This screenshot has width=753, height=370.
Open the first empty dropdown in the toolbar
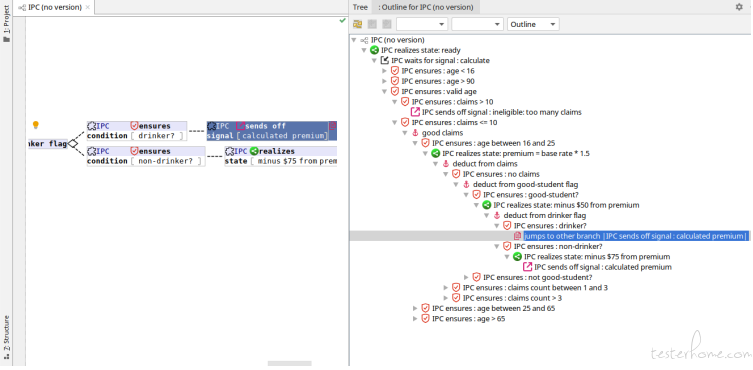click(x=422, y=24)
